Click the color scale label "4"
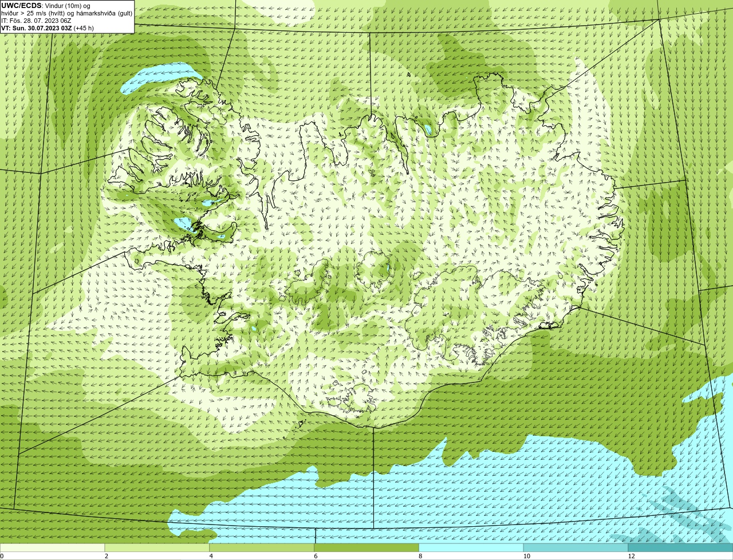The width and height of the screenshot is (733, 560). (211, 556)
